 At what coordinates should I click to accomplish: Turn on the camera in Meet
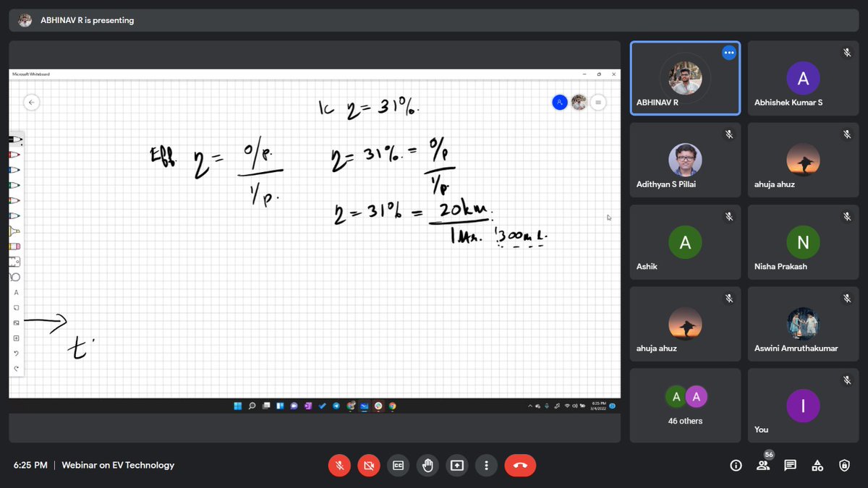(x=369, y=466)
